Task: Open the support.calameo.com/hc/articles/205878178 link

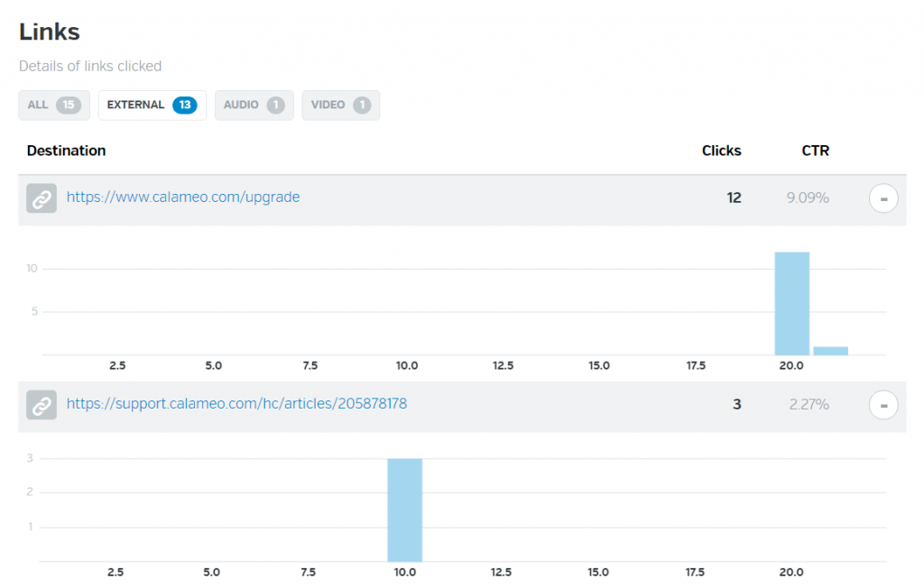Action: coord(237,404)
